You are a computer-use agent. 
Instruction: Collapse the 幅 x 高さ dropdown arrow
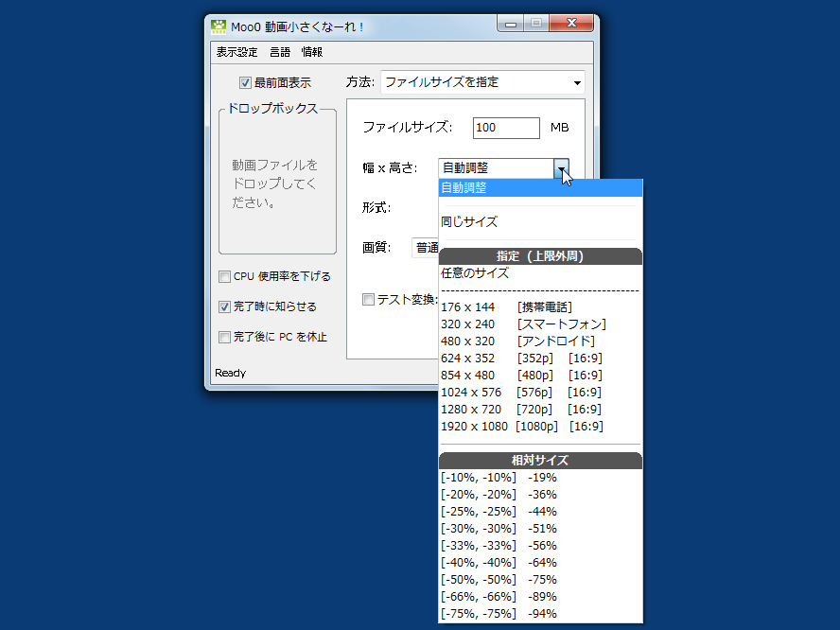[561, 168]
